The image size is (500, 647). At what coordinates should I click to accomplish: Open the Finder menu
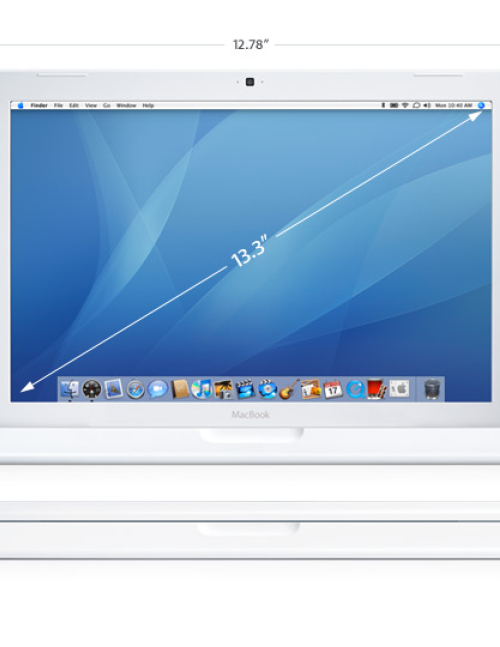pyautogui.click(x=39, y=106)
